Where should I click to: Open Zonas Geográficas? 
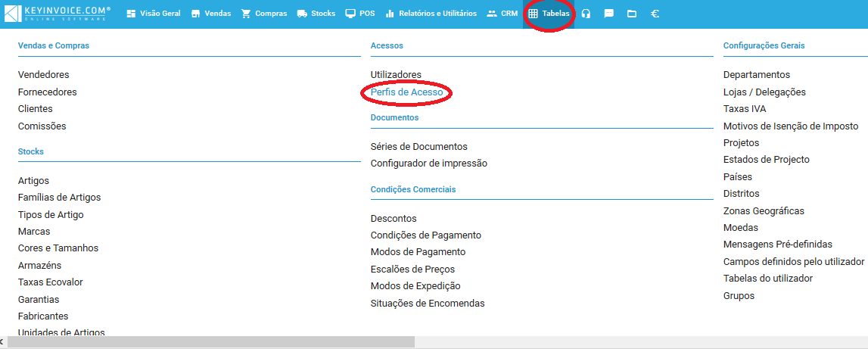pyautogui.click(x=764, y=211)
